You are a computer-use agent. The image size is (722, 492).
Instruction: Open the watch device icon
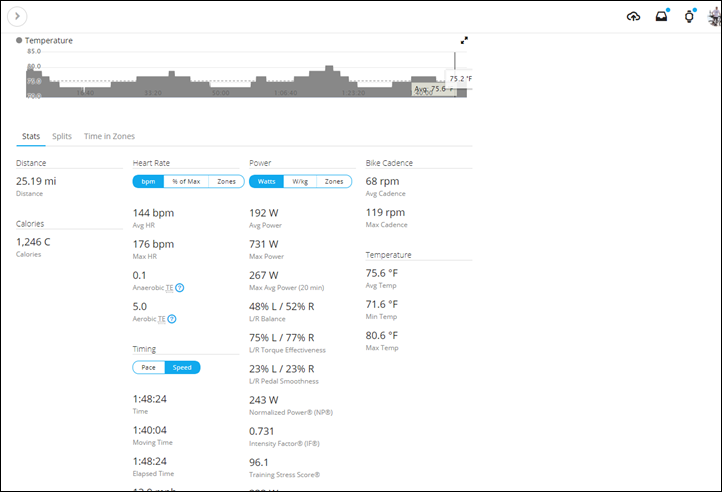689,16
